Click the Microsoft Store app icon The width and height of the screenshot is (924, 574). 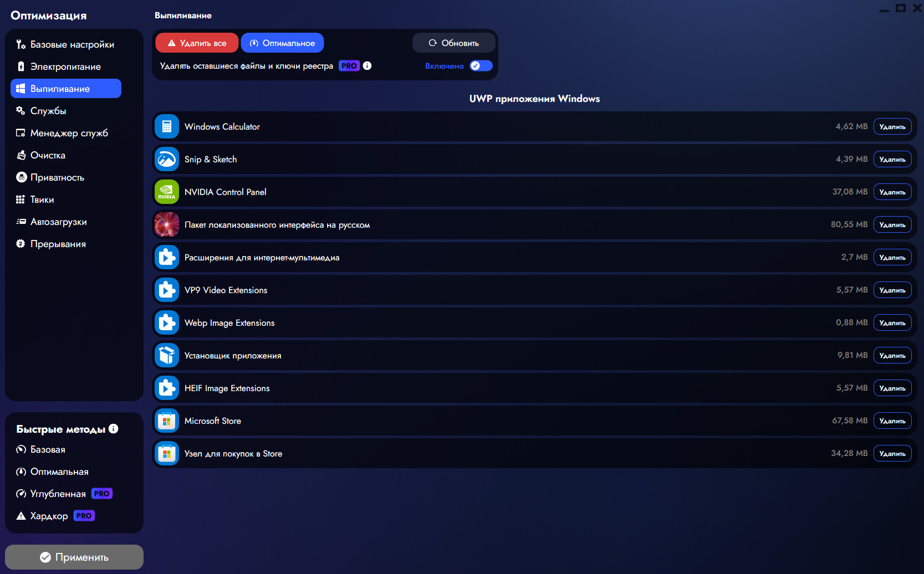pos(167,421)
